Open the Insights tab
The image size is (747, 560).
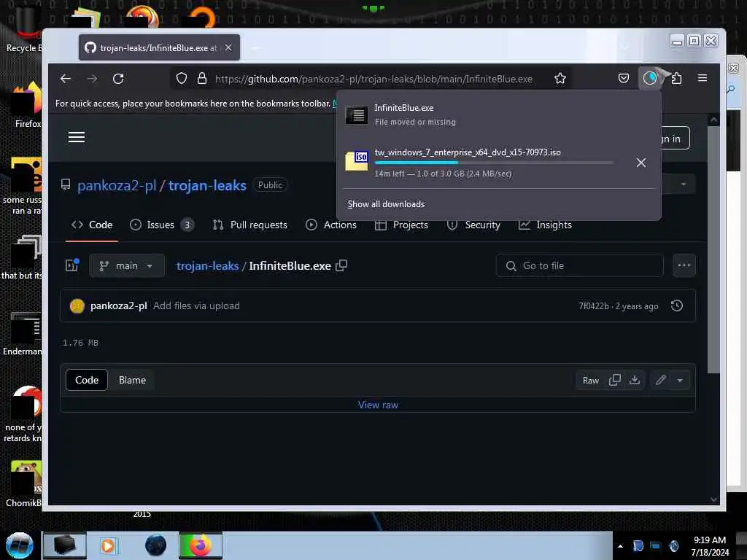click(545, 225)
